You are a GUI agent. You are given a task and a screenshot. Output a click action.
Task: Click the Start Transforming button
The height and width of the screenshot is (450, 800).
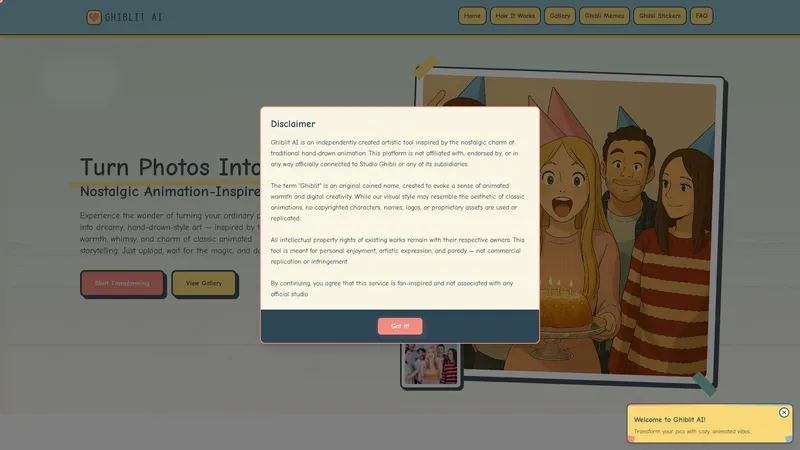tap(122, 283)
